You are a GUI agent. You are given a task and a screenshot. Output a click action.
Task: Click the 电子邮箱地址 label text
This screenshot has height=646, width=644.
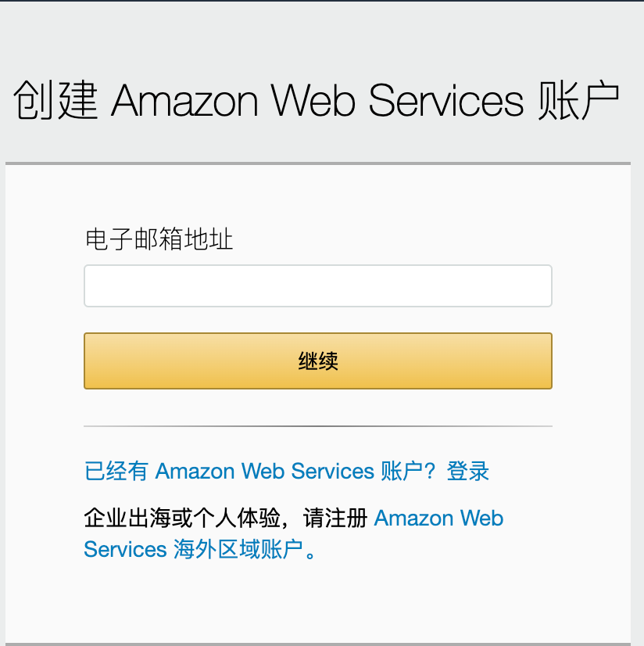point(159,239)
